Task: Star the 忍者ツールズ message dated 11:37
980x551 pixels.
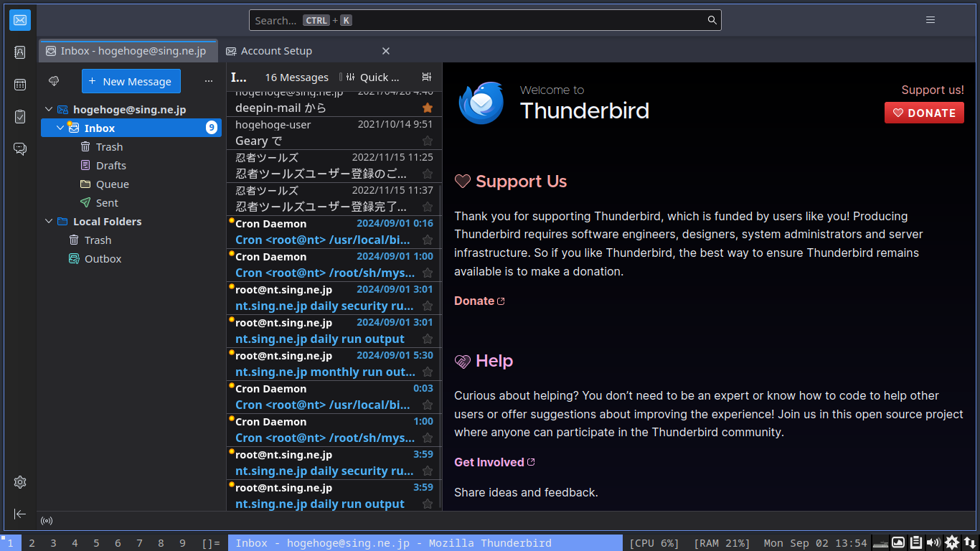Action: tap(428, 207)
